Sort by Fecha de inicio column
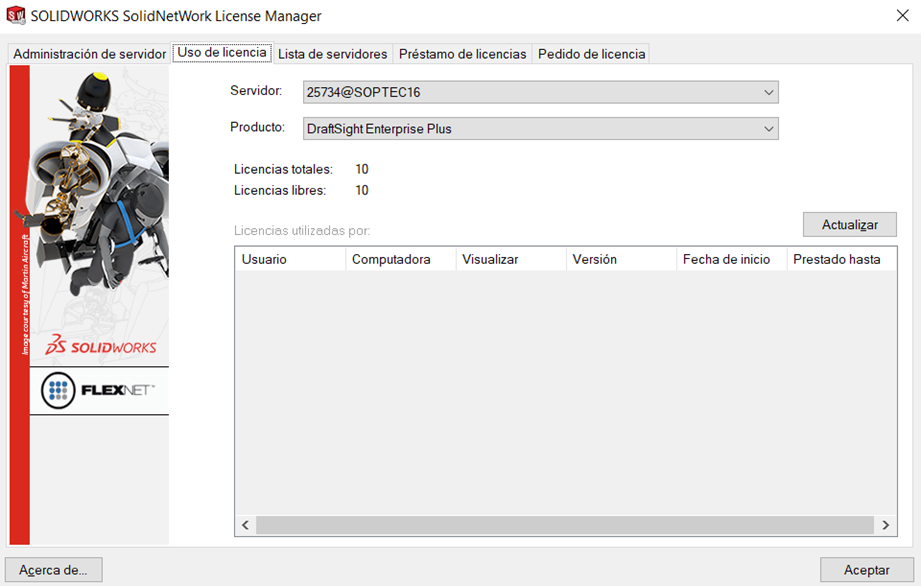This screenshot has width=921, height=586. pos(732,259)
